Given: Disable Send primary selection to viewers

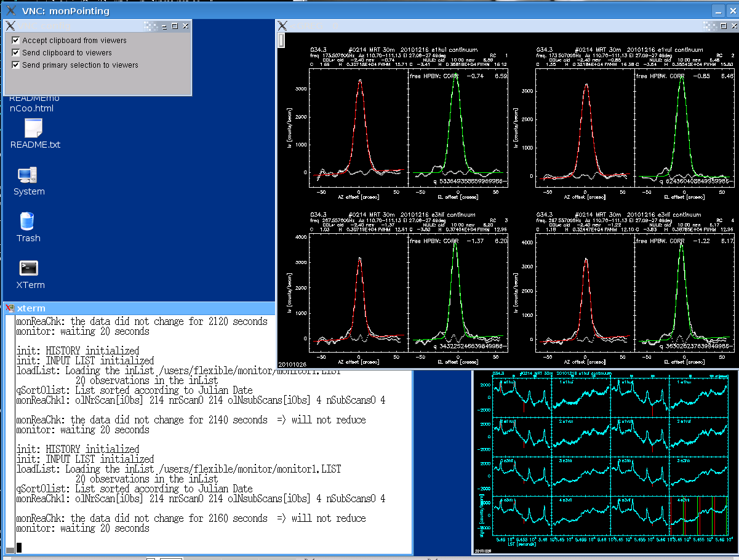Looking at the screenshot, I should coord(16,65).
